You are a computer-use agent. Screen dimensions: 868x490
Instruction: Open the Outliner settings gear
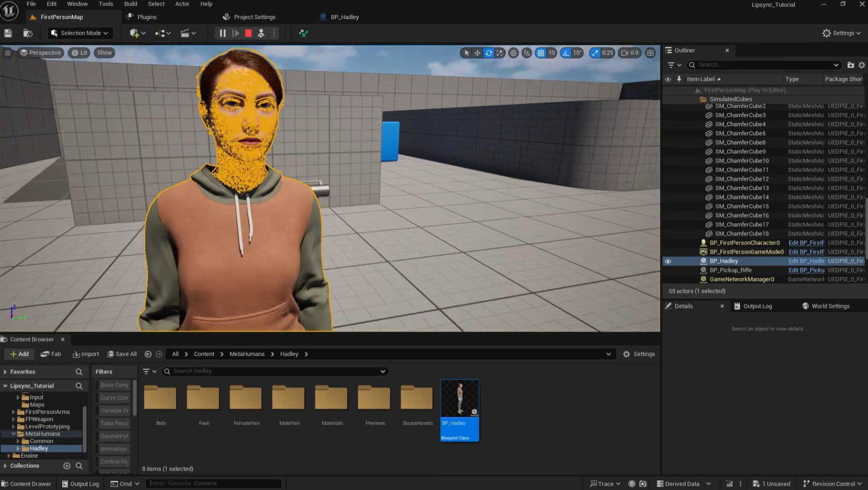pos(862,65)
